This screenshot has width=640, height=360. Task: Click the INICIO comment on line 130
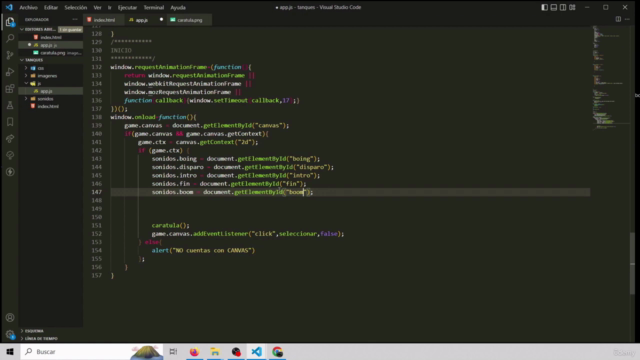coord(121,50)
